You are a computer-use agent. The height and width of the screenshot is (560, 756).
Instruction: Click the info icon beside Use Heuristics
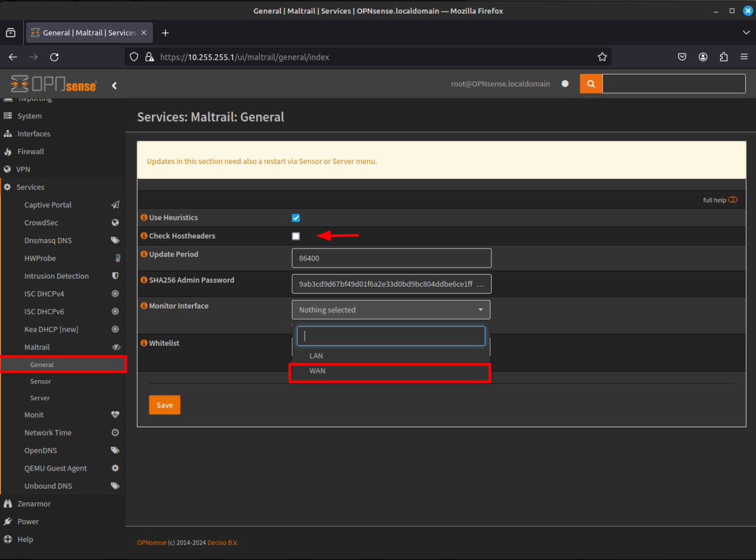pos(144,217)
